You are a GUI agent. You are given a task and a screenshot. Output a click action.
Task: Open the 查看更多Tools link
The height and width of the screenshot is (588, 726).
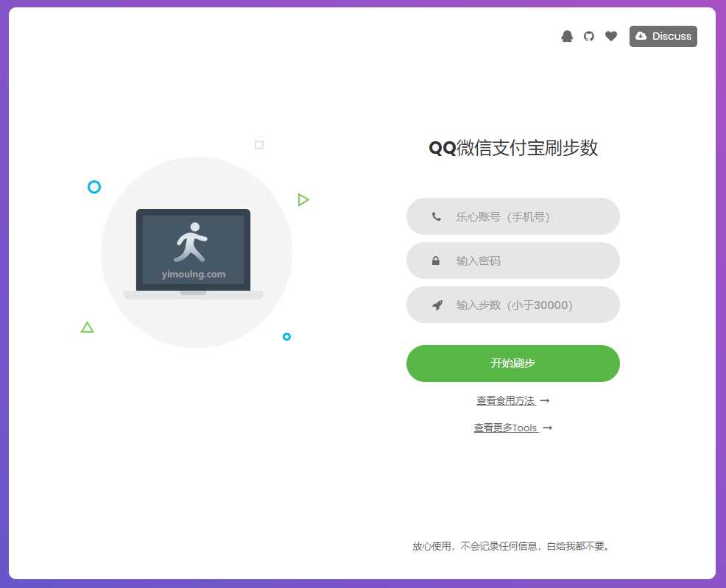click(x=506, y=428)
